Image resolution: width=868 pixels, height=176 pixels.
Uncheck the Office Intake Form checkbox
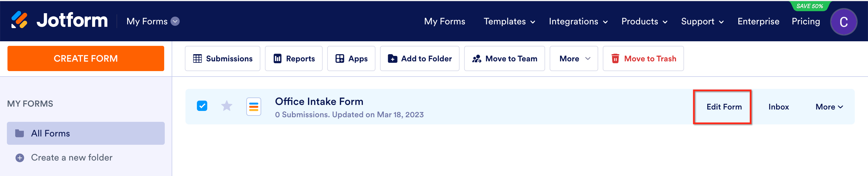pos(202,106)
